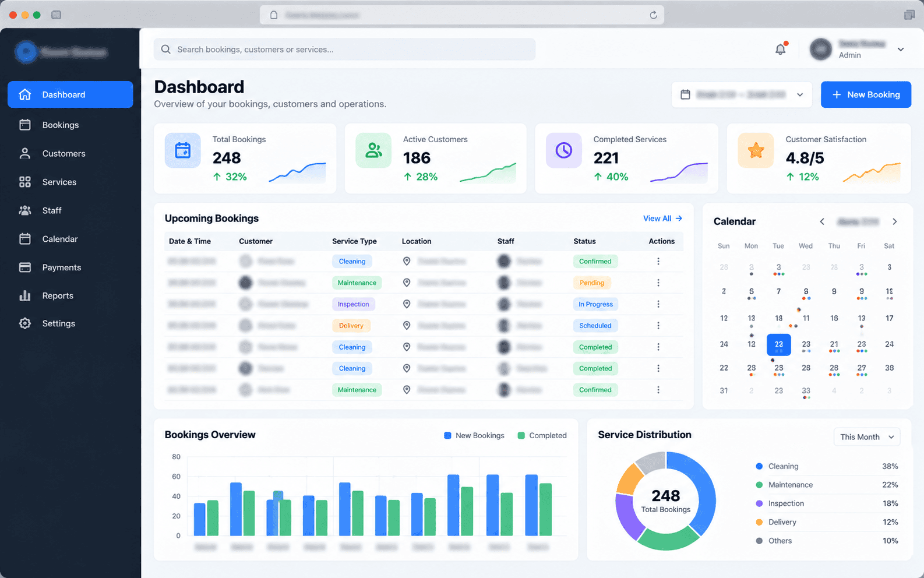Click the Inspection purple legend dot
The height and width of the screenshot is (578, 924).
tap(759, 503)
